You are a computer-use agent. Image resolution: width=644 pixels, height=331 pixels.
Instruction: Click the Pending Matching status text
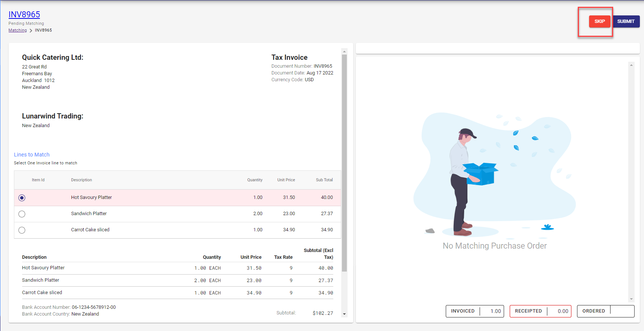(26, 23)
